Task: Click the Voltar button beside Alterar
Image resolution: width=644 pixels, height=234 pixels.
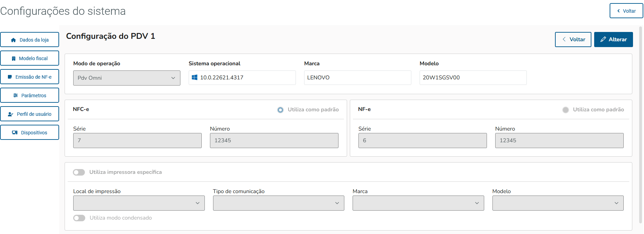Action: click(x=573, y=40)
